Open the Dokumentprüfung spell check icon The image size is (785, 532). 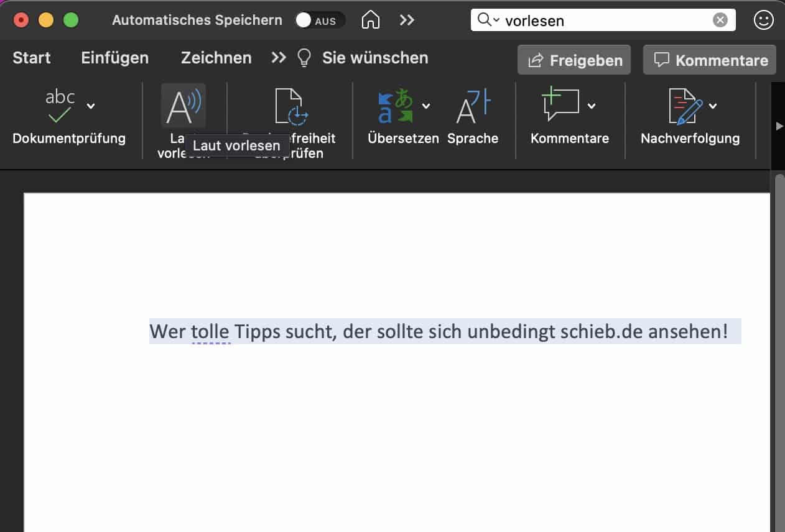click(x=60, y=106)
